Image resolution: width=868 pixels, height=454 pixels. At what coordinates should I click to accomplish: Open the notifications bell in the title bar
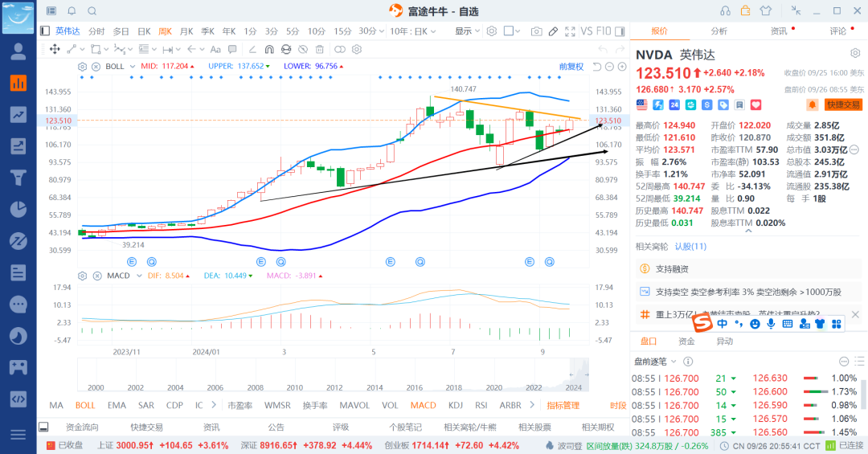click(72, 11)
